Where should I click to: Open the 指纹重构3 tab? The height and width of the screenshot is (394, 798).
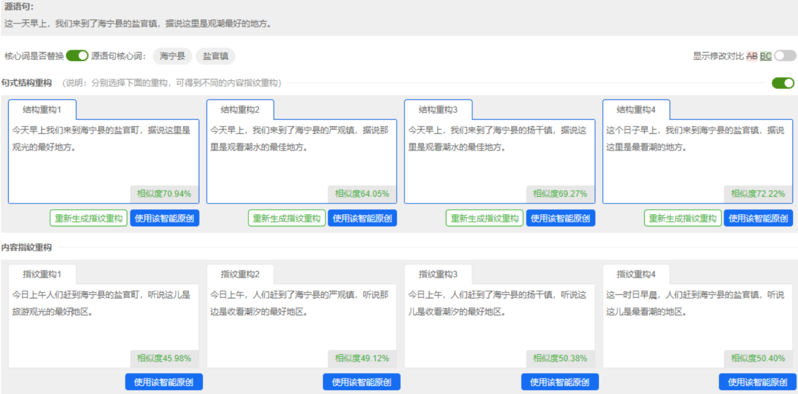click(438, 274)
